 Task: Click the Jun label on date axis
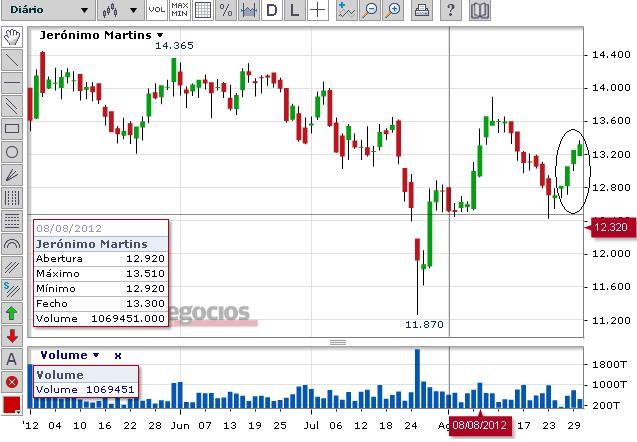(x=180, y=426)
